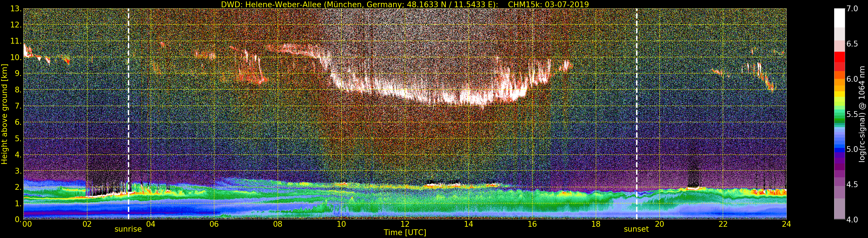Image resolution: width=868 pixels, height=238 pixels.
Task: Click the '16' time tick label
Action: (532, 224)
